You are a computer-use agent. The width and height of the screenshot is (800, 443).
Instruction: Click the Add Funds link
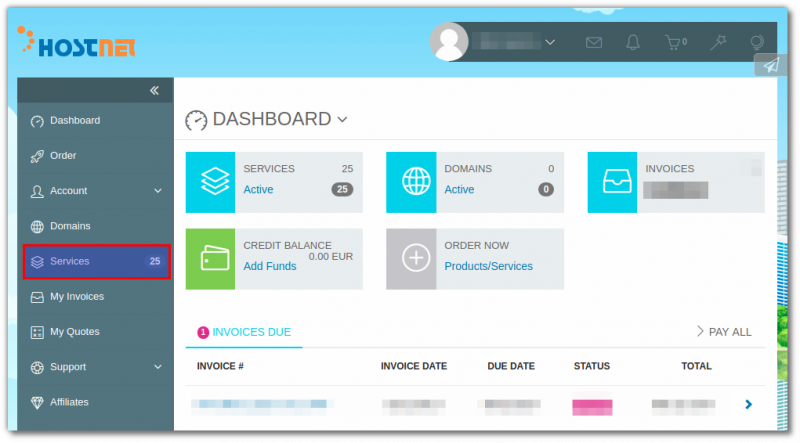tap(270, 266)
